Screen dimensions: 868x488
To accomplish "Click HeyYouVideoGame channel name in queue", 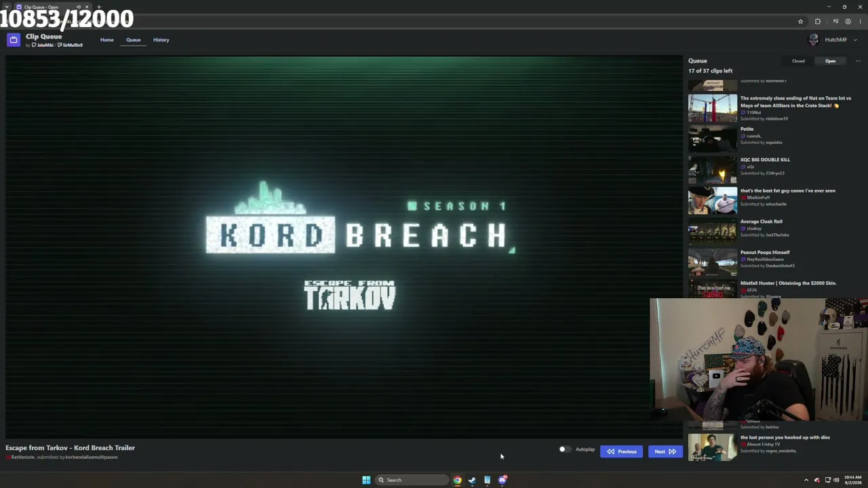I will 765,259.
